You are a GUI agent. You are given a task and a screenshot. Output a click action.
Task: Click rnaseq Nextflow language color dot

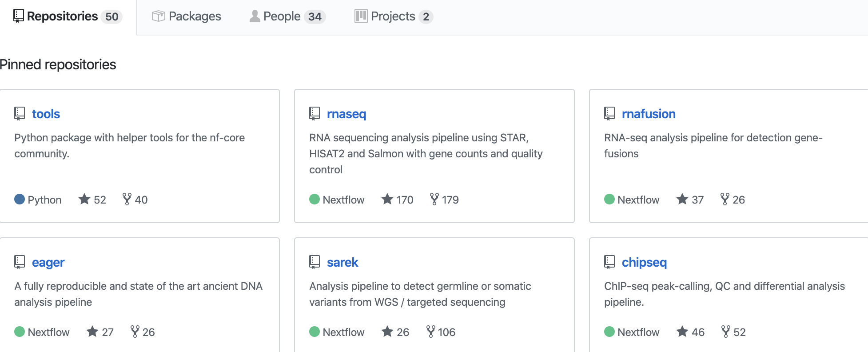[315, 199]
